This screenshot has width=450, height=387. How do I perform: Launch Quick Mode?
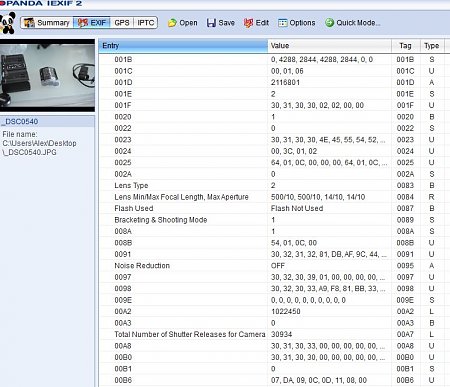353,23
